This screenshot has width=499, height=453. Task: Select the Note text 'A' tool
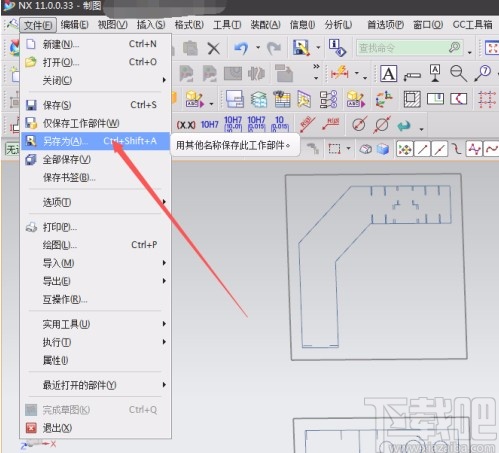[389, 73]
